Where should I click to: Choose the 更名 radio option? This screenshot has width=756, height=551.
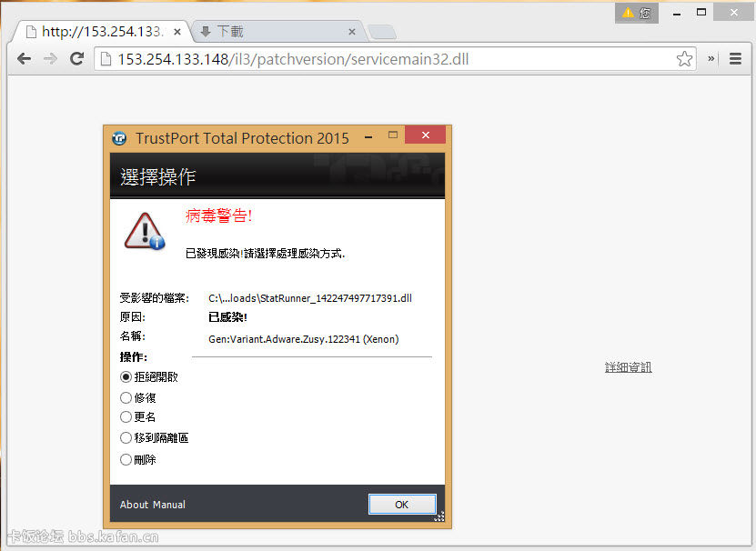point(138,417)
